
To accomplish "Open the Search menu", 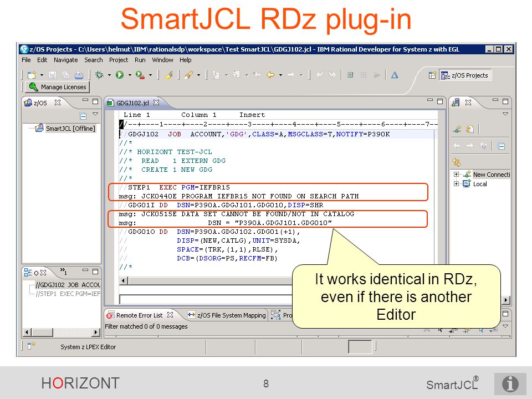I will click(93, 60).
